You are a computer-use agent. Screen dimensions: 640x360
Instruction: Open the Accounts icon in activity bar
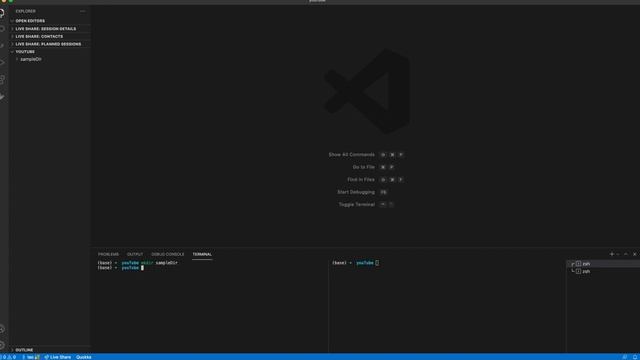[2, 329]
